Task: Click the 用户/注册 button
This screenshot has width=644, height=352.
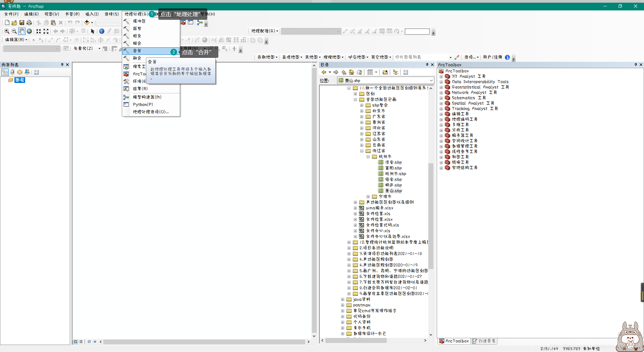Action: (x=492, y=57)
